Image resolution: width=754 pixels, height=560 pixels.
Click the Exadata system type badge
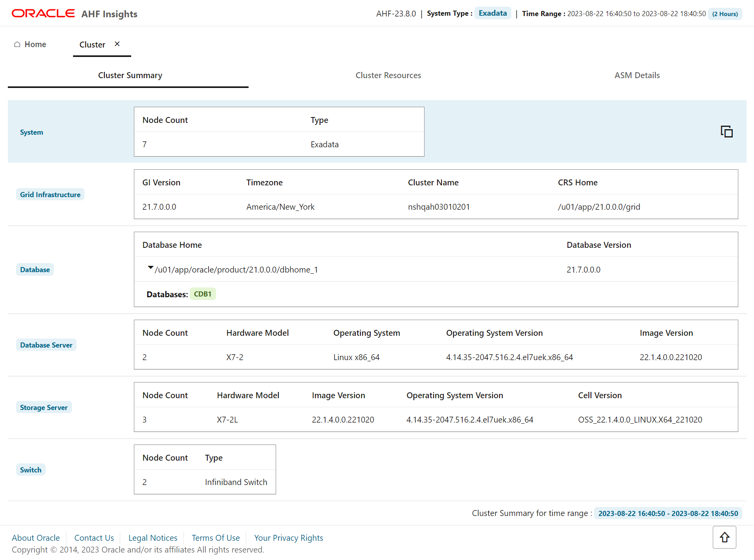pyautogui.click(x=492, y=13)
